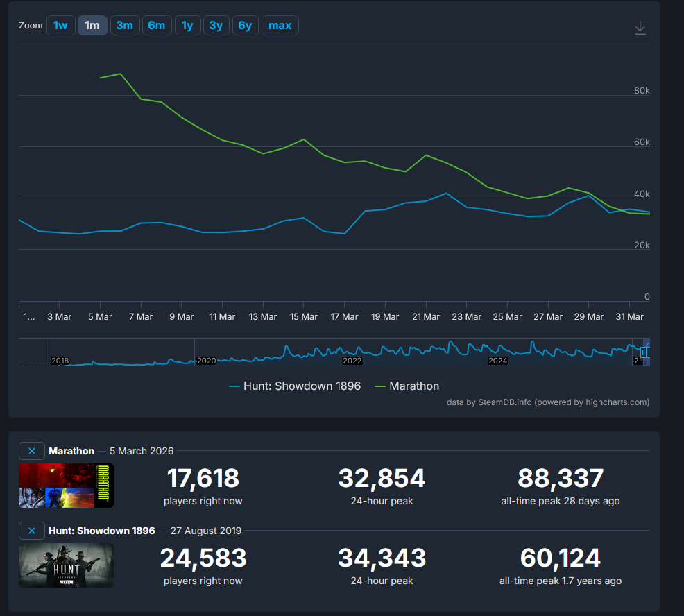
Task: Click the 21 Mar axis label
Action: 426,317
